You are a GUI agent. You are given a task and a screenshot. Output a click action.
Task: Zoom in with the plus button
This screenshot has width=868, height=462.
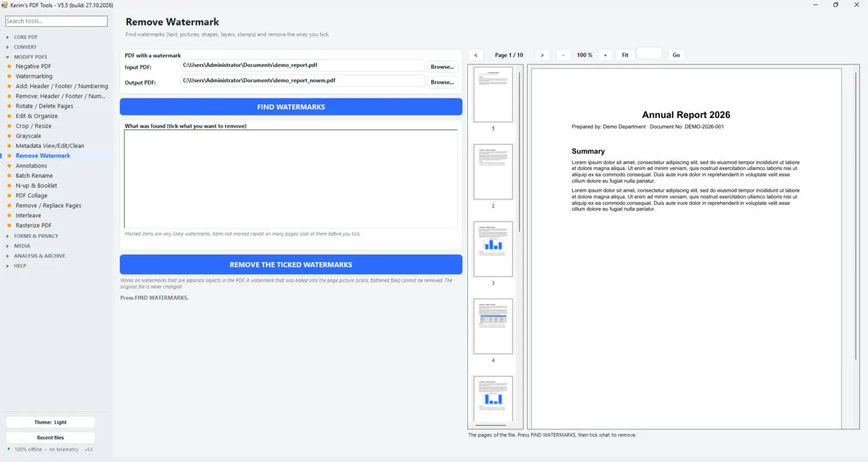point(605,55)
